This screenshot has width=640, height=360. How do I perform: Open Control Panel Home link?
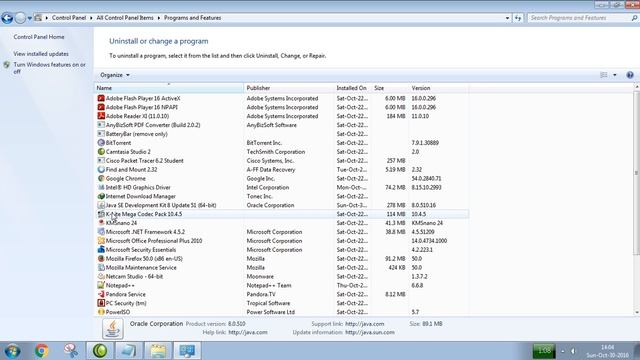tap(39, 37)
